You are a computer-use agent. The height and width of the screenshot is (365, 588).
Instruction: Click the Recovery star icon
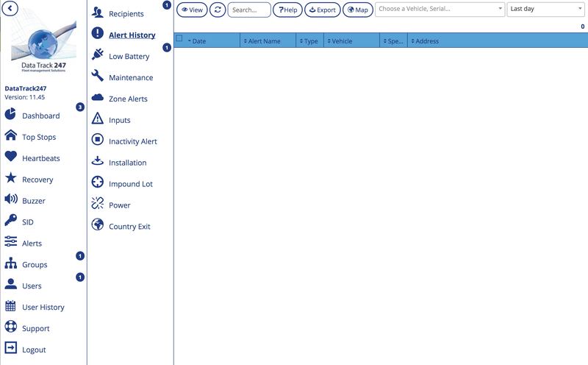[x=10, y=177]
